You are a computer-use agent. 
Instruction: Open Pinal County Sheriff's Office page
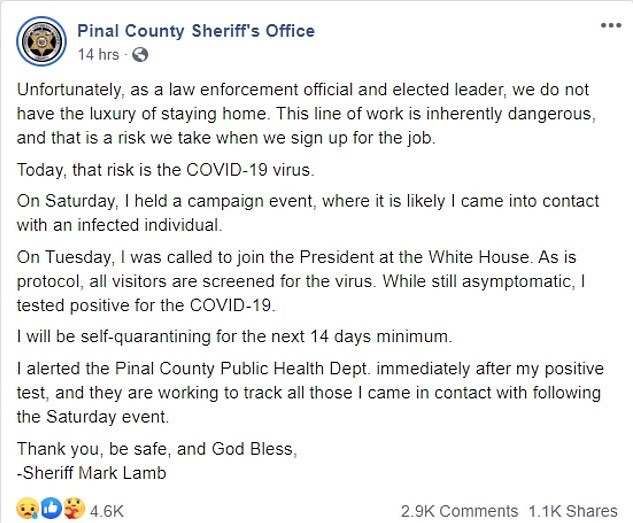196,30
